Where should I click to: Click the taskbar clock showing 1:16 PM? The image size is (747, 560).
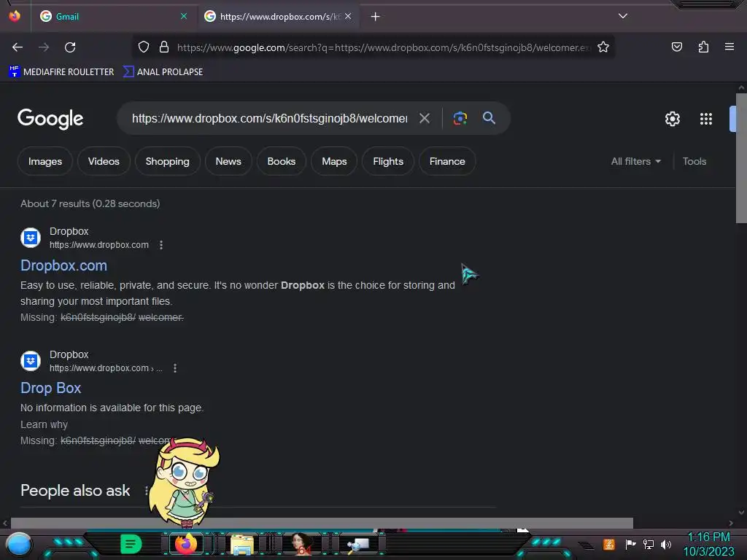[x=708, y=544]
